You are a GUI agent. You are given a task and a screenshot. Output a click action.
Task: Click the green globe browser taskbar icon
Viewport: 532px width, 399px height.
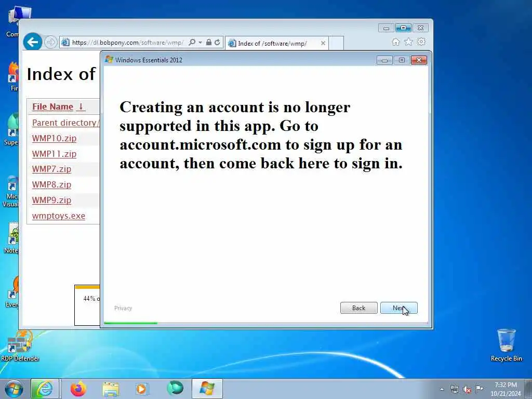click(175, 388)
